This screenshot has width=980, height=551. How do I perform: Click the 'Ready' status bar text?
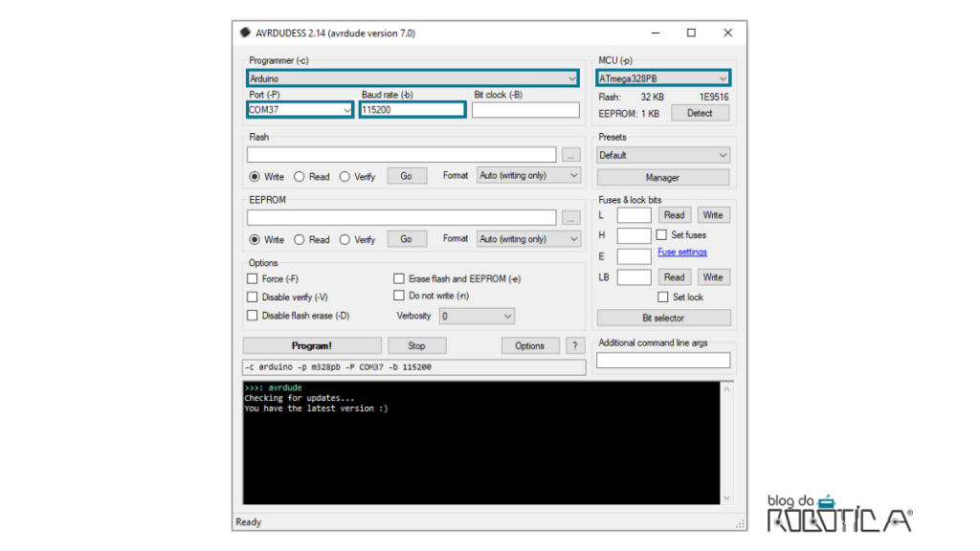coord(249,522)
